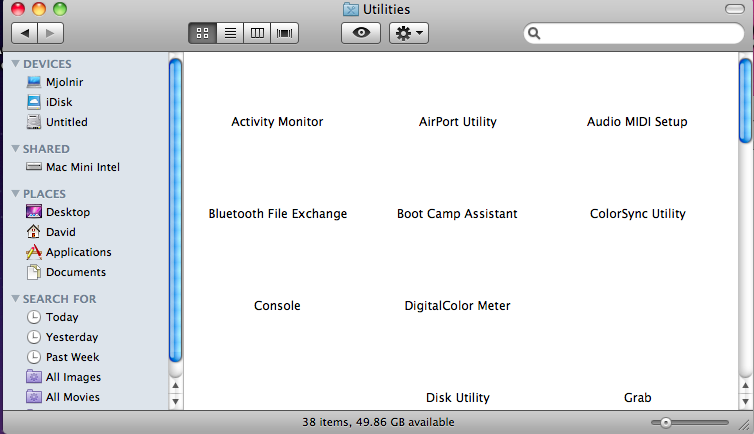Select the Mac Mini Intel icon

click(x=34, y=167)
